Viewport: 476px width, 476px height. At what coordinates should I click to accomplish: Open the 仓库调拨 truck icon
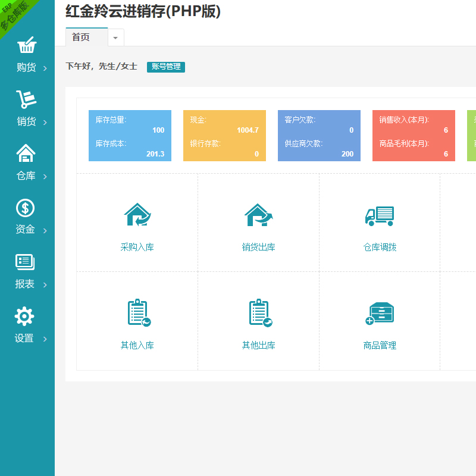click(x=380, y=215)
